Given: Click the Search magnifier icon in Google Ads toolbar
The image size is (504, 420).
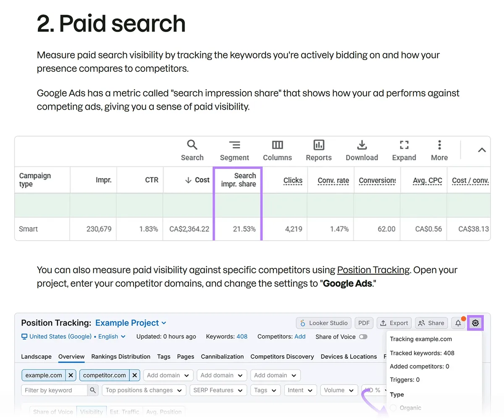Looking at the screenshot, I should 192,145.
